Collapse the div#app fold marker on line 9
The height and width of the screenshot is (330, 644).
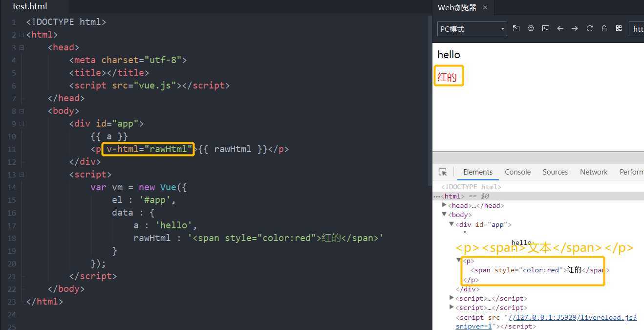[21, 124]
